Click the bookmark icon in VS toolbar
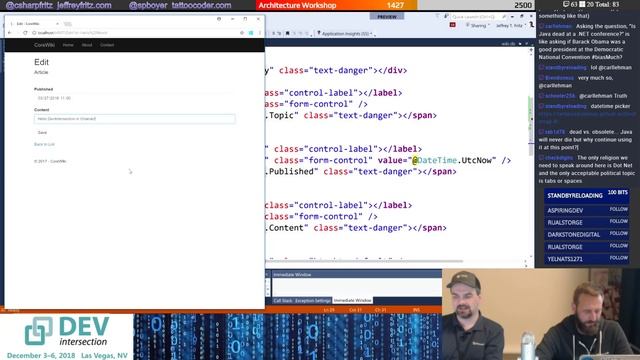 [x=287, y=34]
